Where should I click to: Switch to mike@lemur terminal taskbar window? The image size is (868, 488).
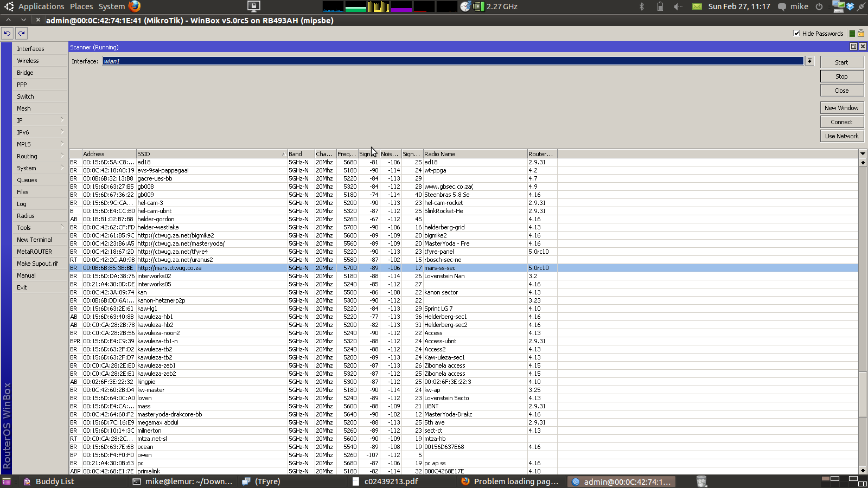(183, 481)
